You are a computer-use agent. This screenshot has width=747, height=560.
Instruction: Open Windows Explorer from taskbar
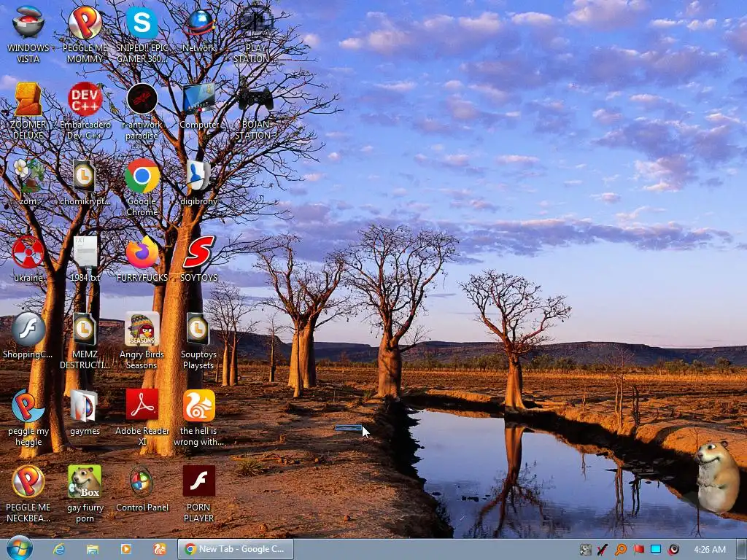coord(93,549)
